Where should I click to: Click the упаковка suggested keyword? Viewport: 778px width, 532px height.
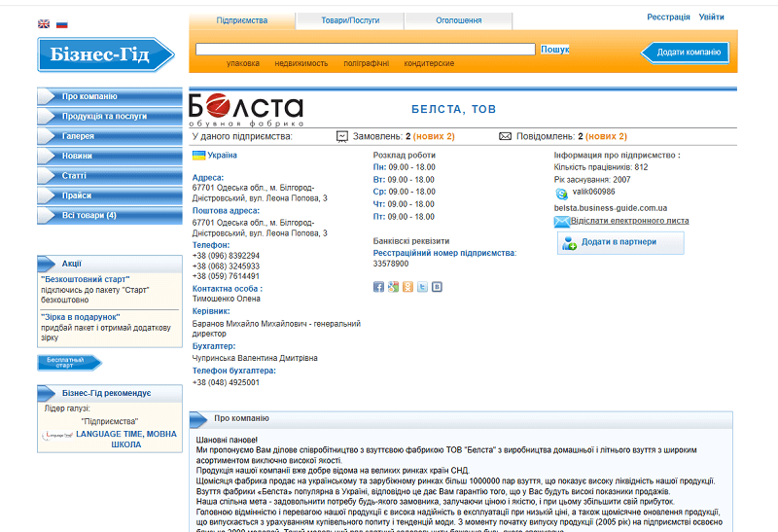pyautogui.click(x=242, y=63)
